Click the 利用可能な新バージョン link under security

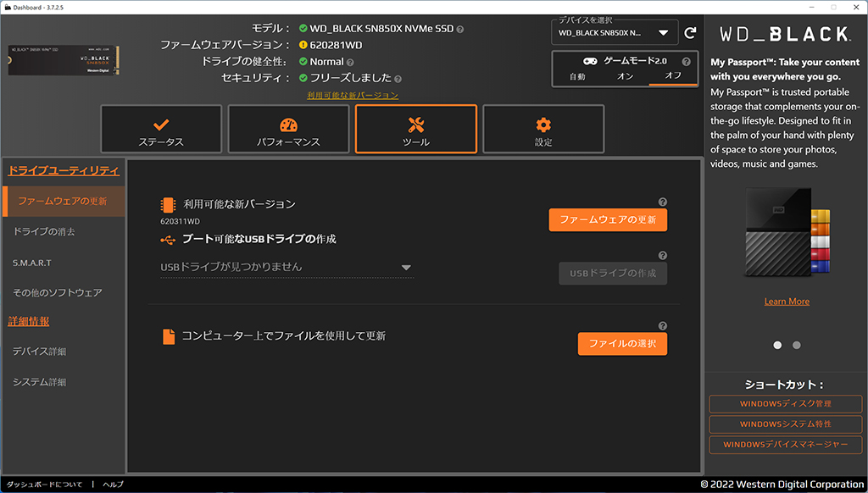coord(353,95)
